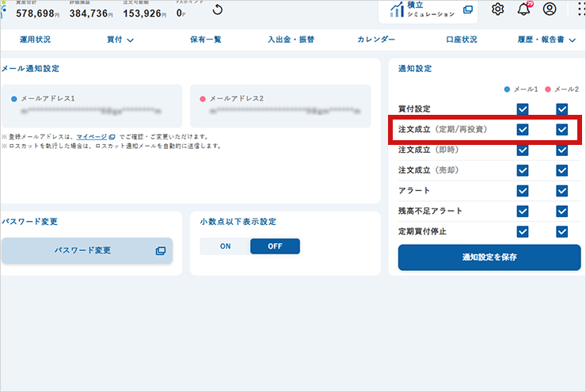Expand the 買付 menu chevron

coord(130,40)
